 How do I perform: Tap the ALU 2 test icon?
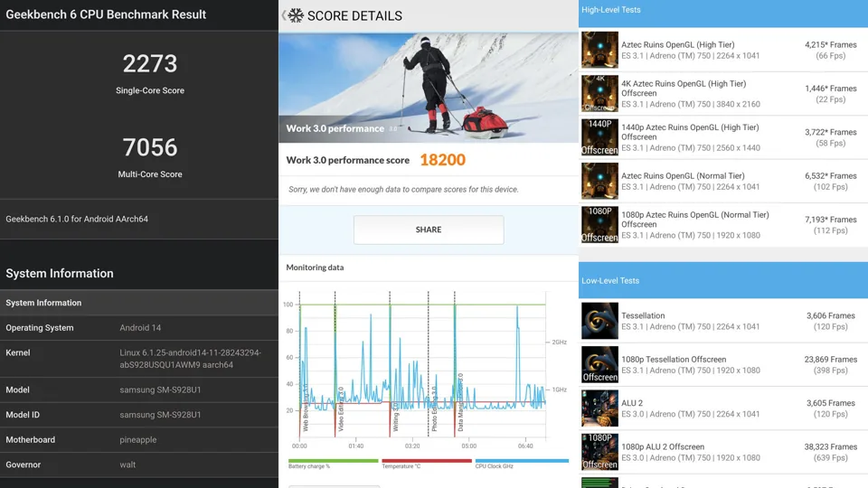[x=599, y=408]
